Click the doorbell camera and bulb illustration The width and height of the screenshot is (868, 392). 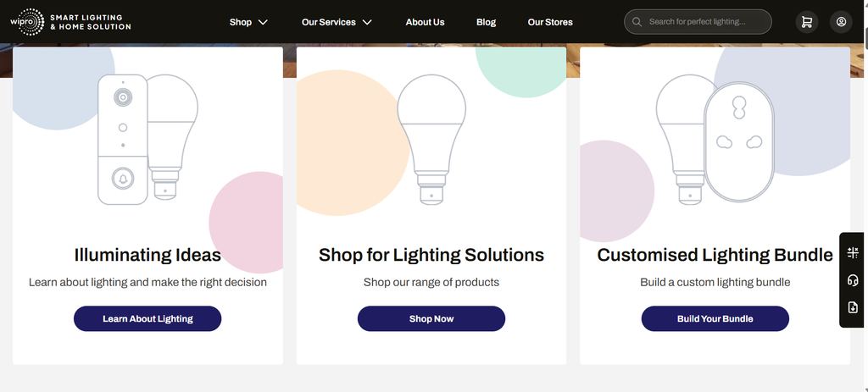pos(147,140)
